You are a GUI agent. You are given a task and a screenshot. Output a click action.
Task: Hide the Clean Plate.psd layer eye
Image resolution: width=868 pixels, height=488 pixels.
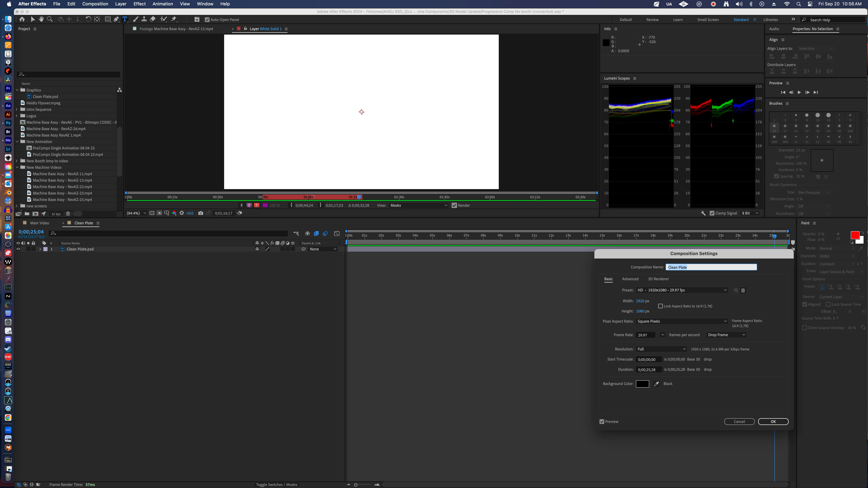(x=18, y=249)
